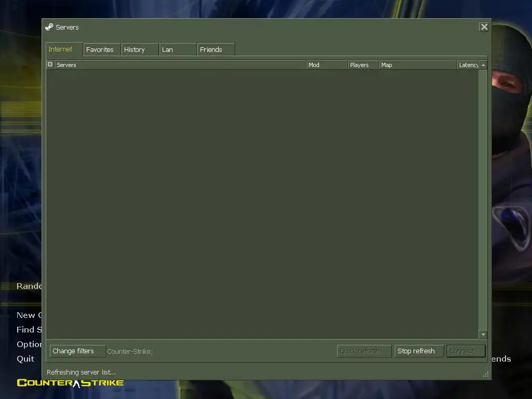
Task: Click the Quick refresh button
Action: coord(364,351)
